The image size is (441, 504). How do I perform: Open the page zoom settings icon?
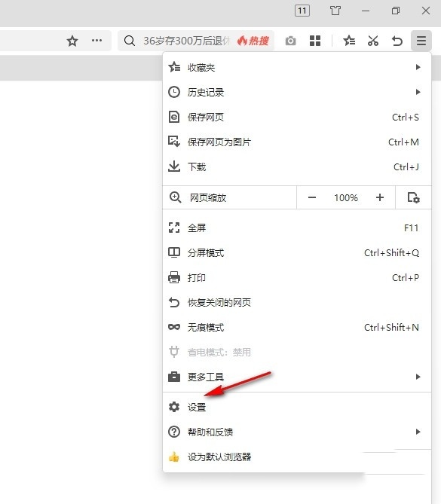(413, 197)
